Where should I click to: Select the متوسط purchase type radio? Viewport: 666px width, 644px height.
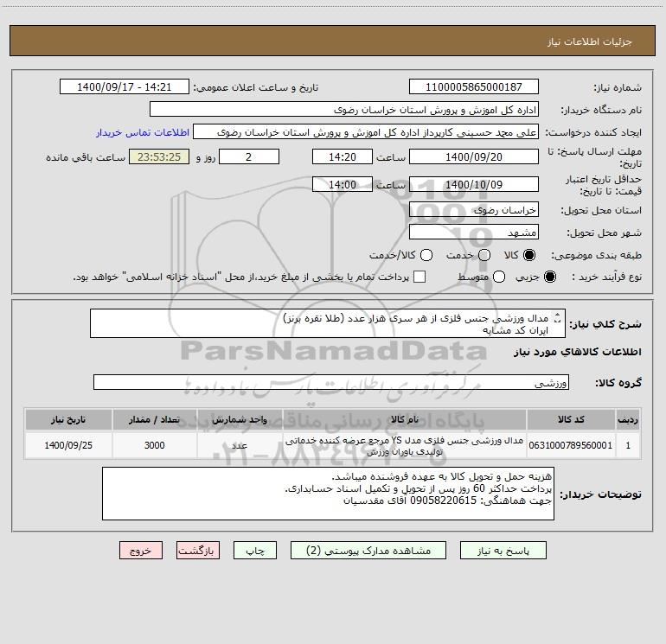pos(499,277)
